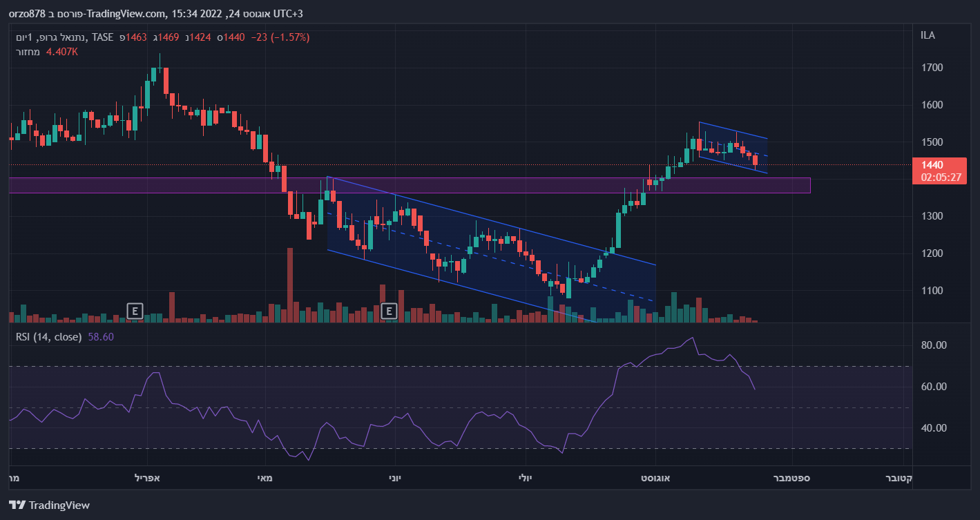
Task: Click the 40.00 RSI axis label
Action: point(934,428)
